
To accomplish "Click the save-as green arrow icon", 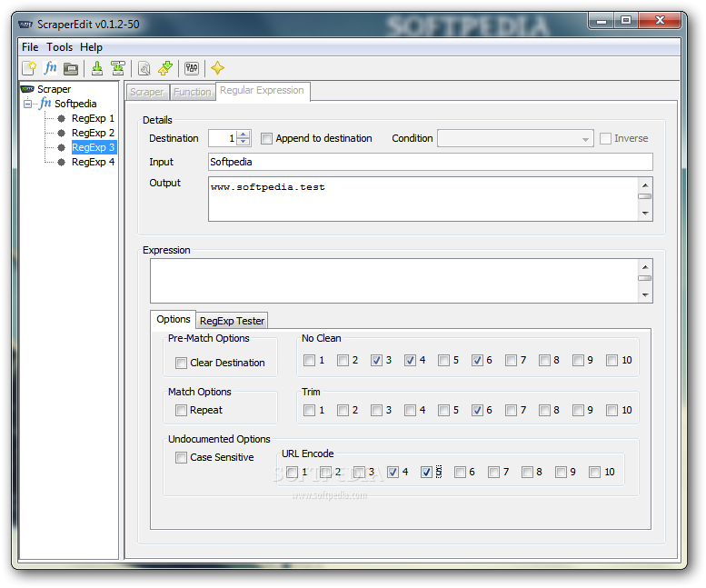I will click(x=118, y=68).
